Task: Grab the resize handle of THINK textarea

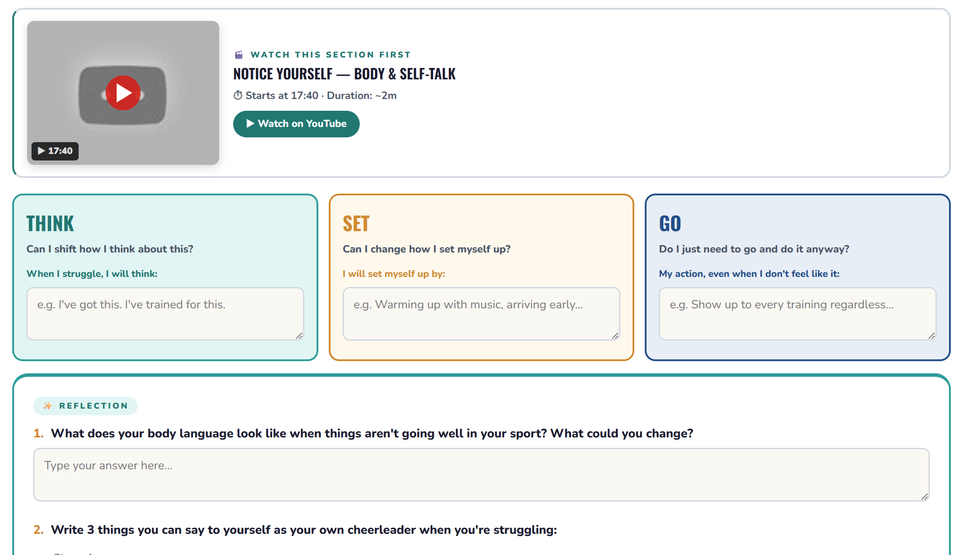Action: [299, 335]
